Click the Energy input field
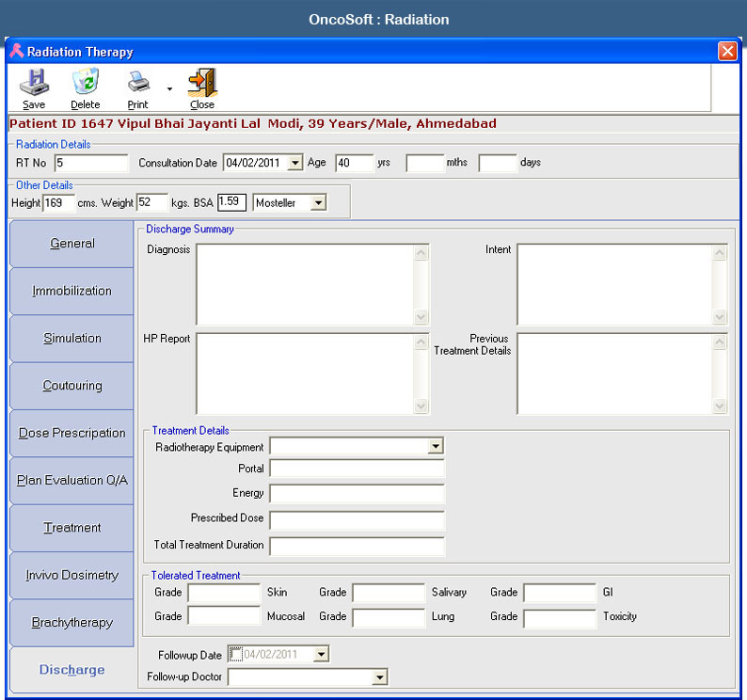747x700 pixels. click(x=357, y=494)
